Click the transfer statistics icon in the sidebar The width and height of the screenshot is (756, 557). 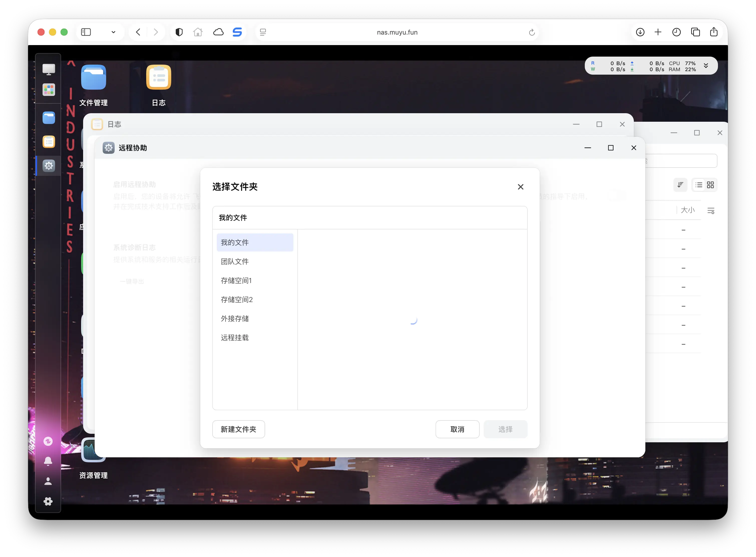[x=48, y=441]
